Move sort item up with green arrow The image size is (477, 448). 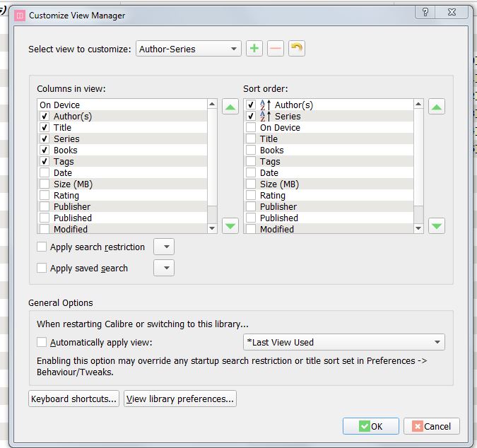pyautogui.click(x=437, y=107)
